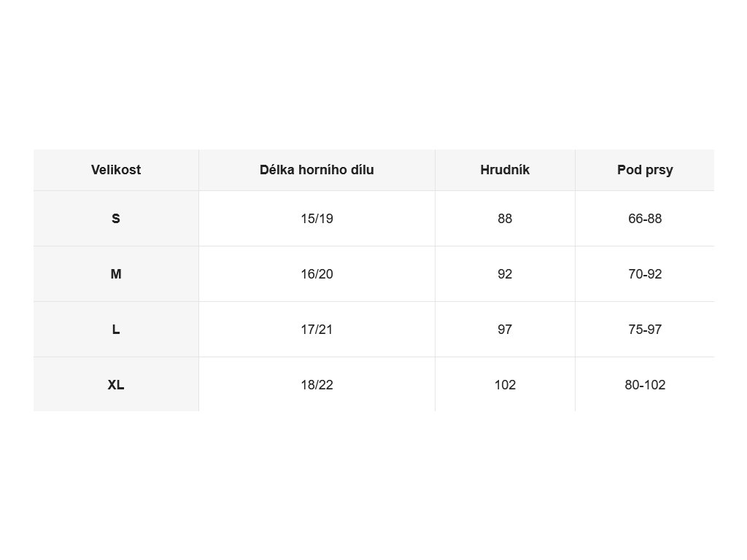
Task: Select the chest value 92 cell
Action: pos(505,274)
